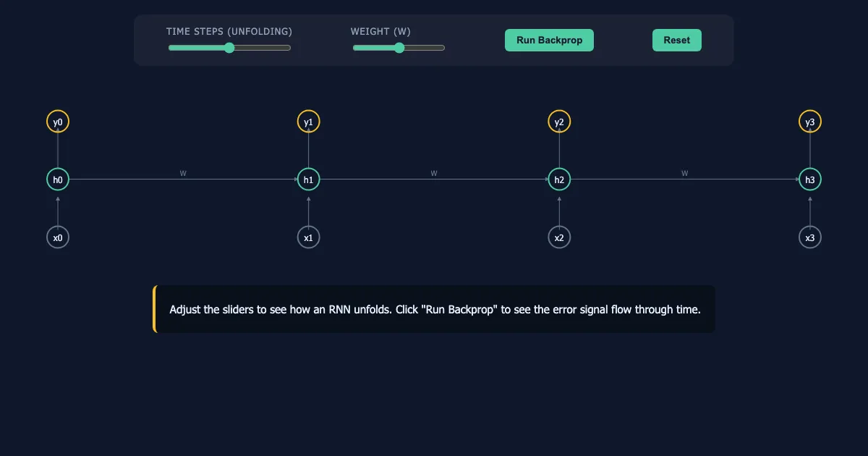868x456 pixels.
Task: Select output node y3
Action: (810, 122)
